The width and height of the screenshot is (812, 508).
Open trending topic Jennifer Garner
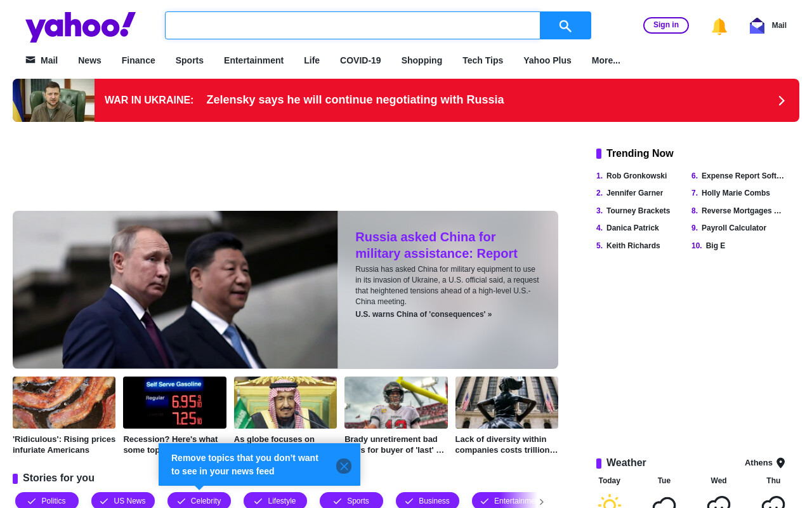click(x=634, y=193)
